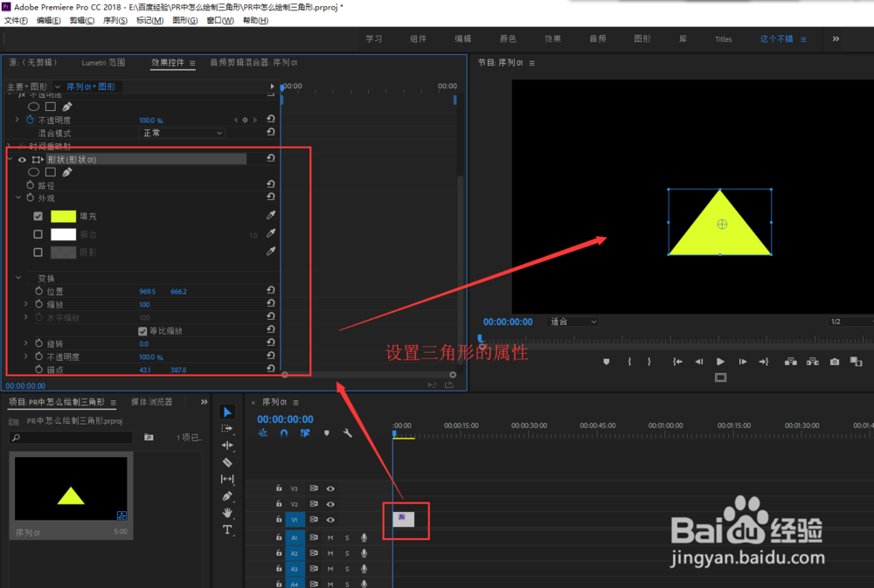This screenshot has width=874, height=588.
Task: Enable 阴影 shadow checkbox
Action: point(38,252)
